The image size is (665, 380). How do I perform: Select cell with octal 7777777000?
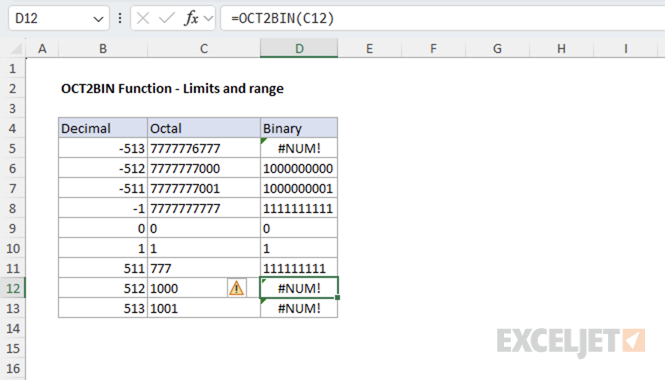click(x=204, y=168)
